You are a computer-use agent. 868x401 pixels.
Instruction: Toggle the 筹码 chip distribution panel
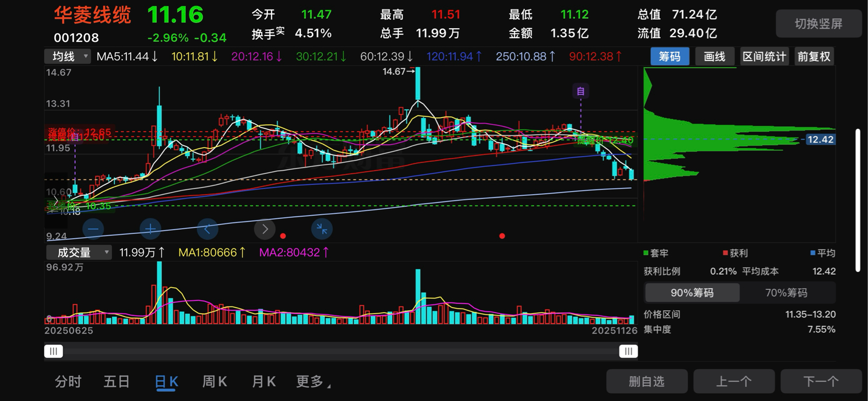pyautogui.click(x=670, y=56)
